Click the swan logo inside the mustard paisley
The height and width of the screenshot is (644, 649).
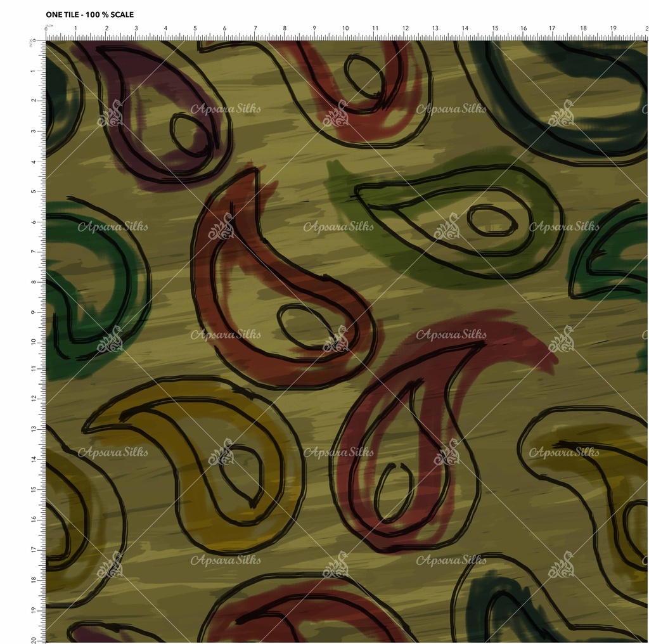pyautogui.click(x=222, y=453)
